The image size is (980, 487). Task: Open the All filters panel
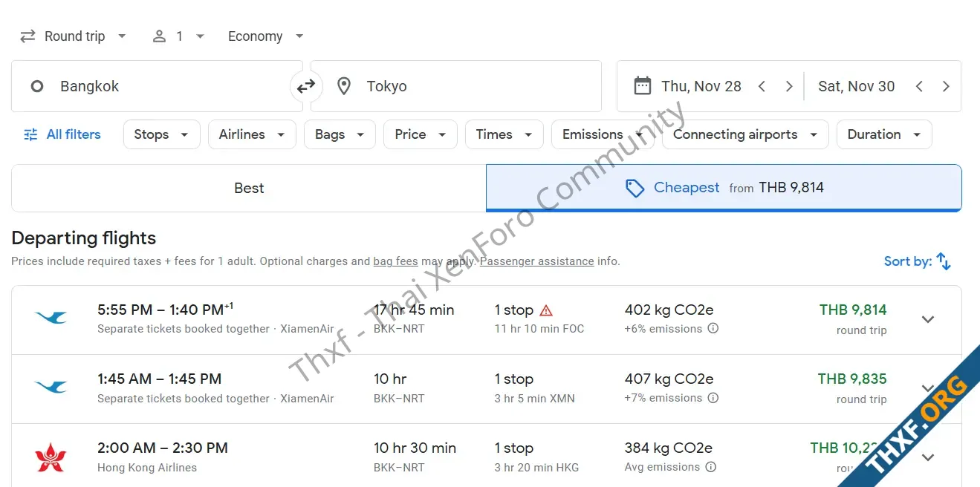click(62, 134)
